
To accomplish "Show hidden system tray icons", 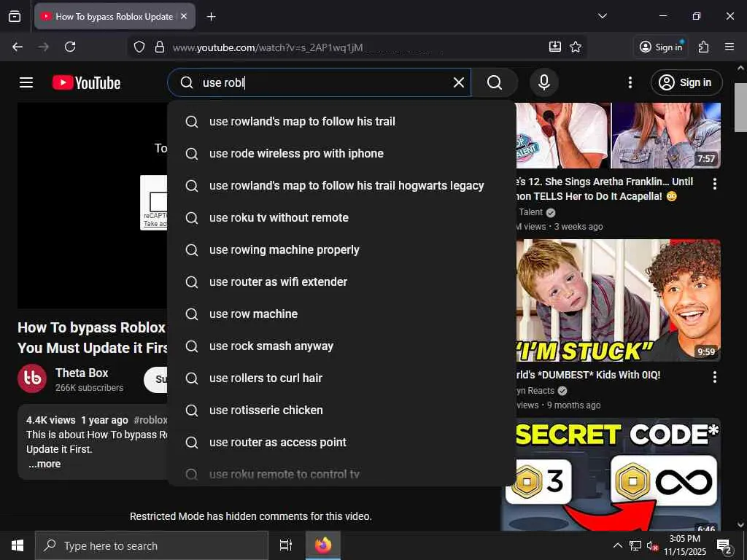I will point(617,545).
